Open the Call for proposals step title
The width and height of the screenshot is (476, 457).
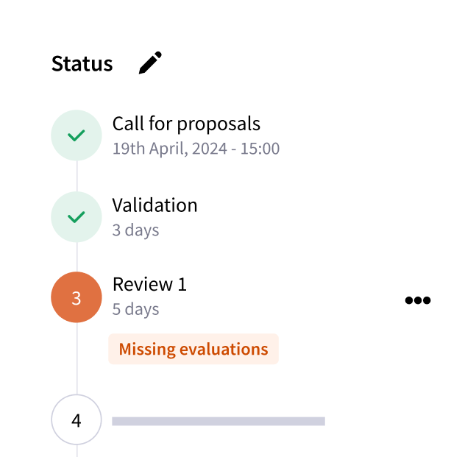coord(186,124)
